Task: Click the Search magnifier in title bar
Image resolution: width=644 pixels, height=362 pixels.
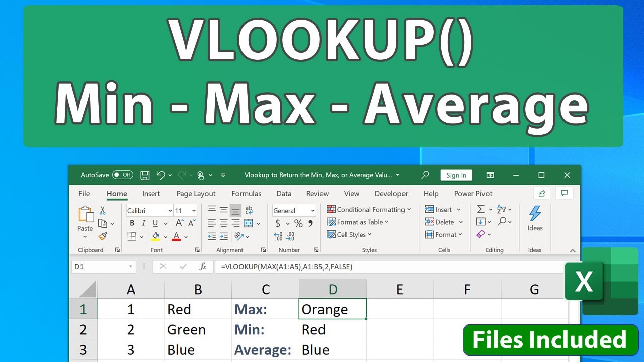Action: tap(425, 175)
